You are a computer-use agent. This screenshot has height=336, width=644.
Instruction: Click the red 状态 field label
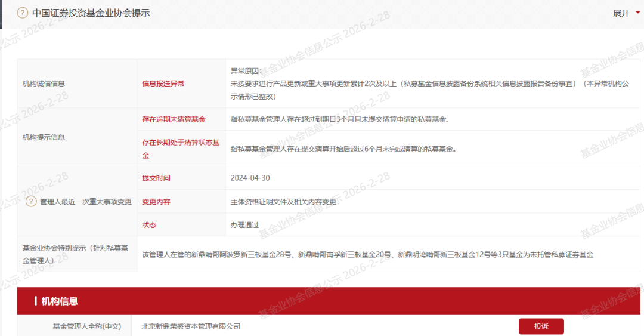tap(148, 225)
